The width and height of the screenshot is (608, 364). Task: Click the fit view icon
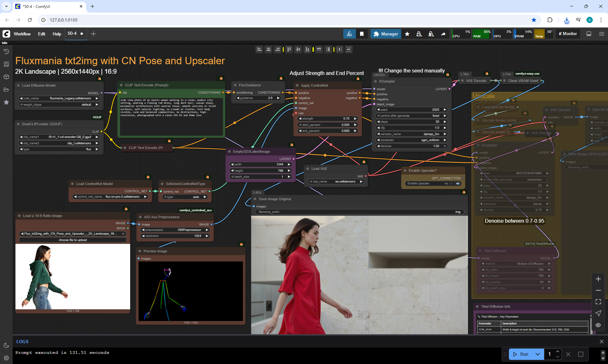tap(598, 302)
